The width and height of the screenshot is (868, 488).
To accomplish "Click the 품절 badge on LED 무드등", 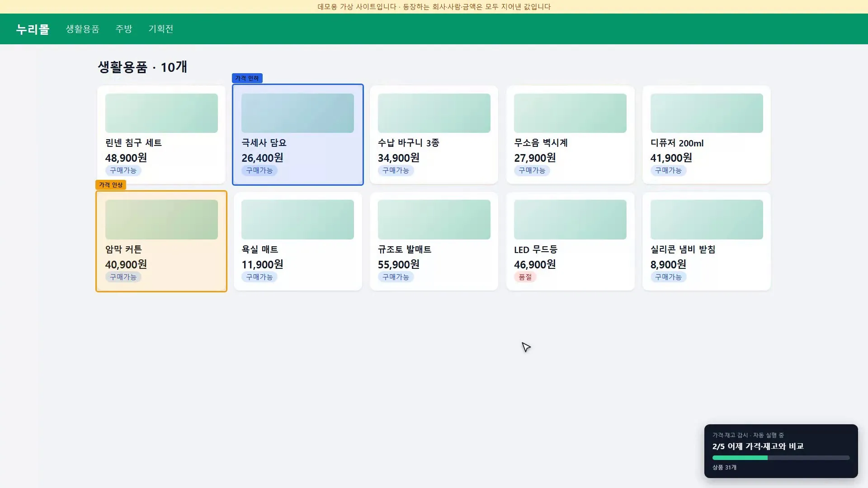I will coord(525,277).
